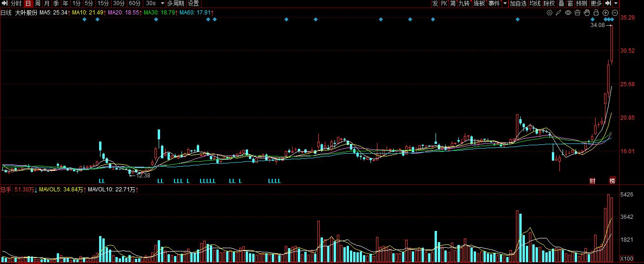This screenshot has height=264, width=644.
Task: Click the 财 financial marker icon
Action: (x=592, y=181)
